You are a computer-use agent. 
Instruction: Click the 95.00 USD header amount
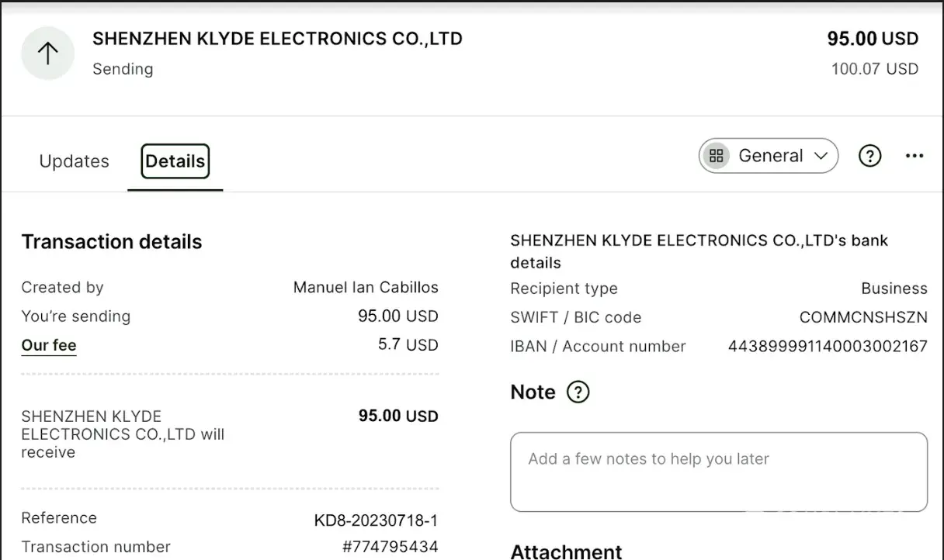point(873,39)
